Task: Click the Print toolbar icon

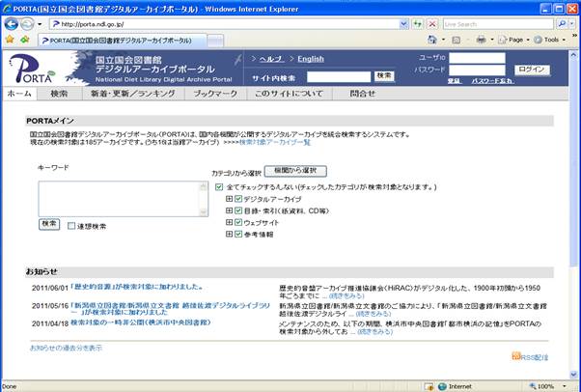Action: [x=481, y=40]
